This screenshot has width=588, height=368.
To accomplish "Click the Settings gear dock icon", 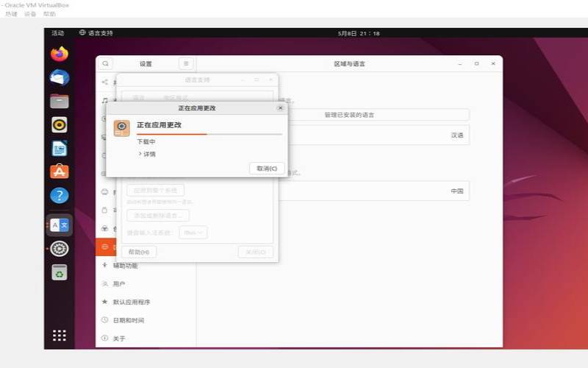I will pos(60,249).
